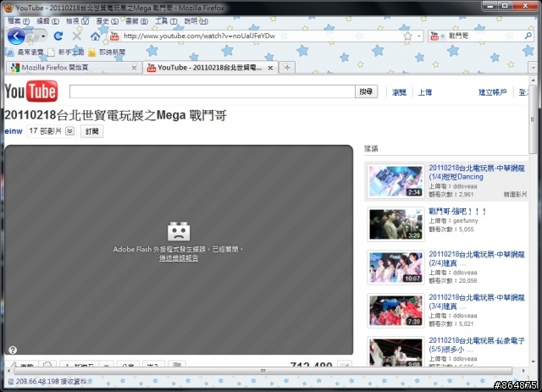Open the (1/4)短短Dancing video title link
Screen dimensions: 542x392
point(477,172)
